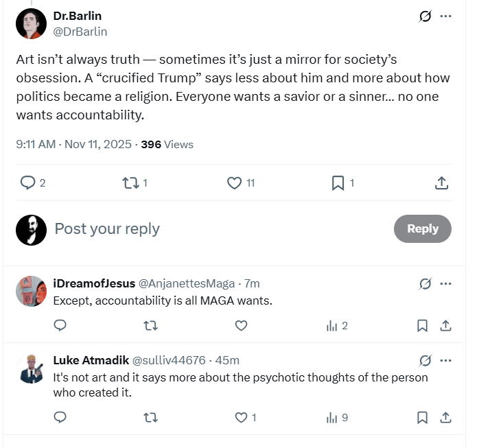Open more options on Luke Atmadik's reply
Image resolution: width=479 pixels, height=448 pixels.
point(446,361)
